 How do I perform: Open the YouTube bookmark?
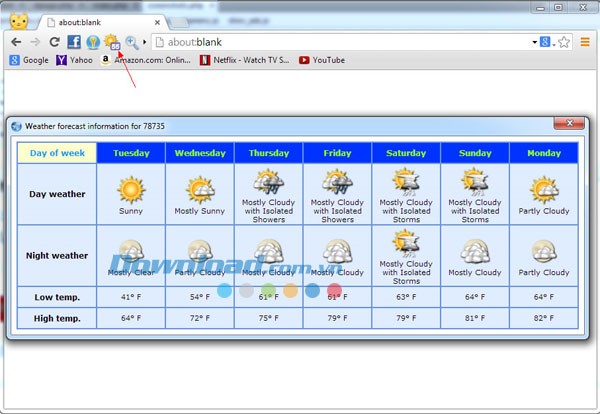pos(321,60)
